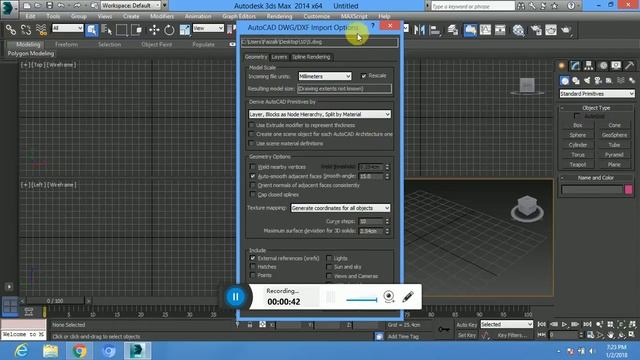Open the Freeform ribbon tab

pyautogui.click(x=66, y=44)
